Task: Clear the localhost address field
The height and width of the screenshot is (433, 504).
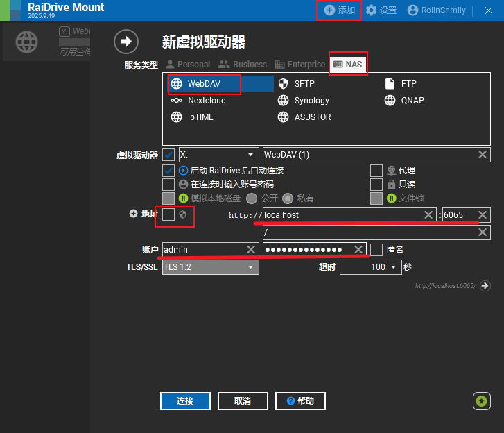Action: pos(428,215)
